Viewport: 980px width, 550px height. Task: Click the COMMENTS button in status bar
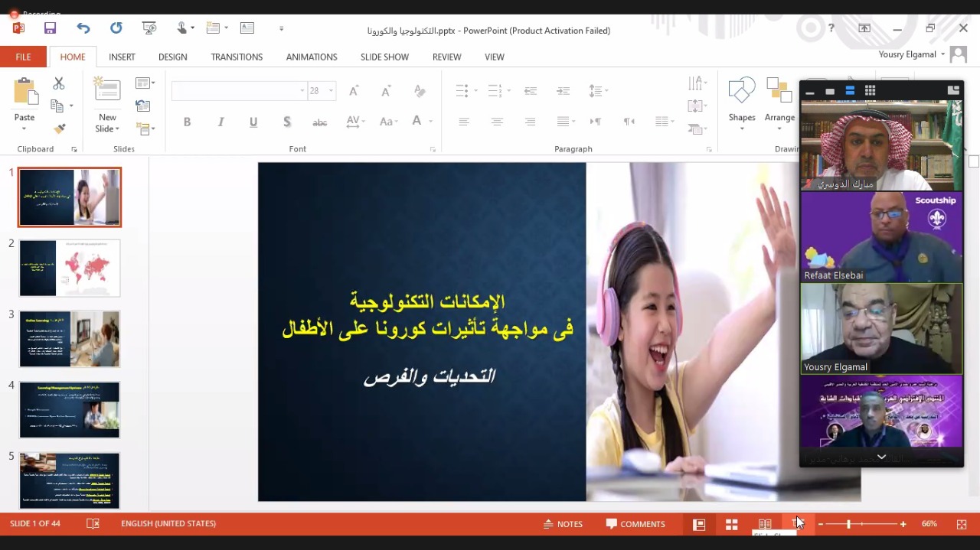[635, 524]
